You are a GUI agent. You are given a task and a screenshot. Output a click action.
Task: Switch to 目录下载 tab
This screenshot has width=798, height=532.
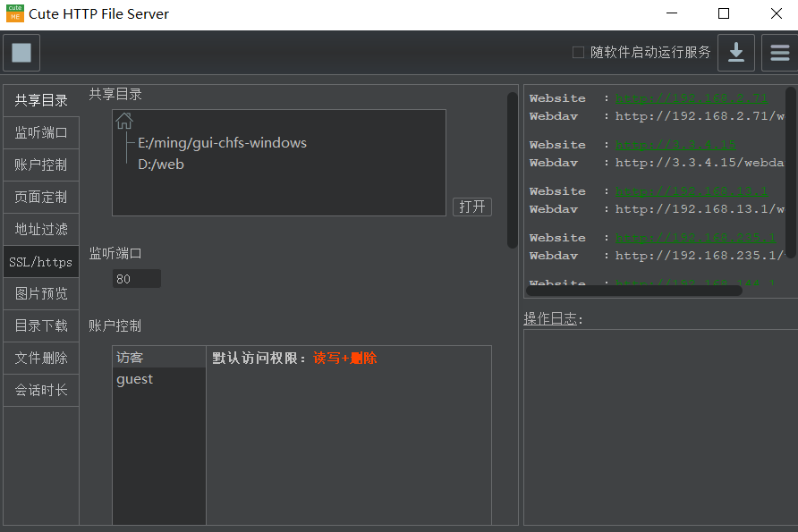41,325
